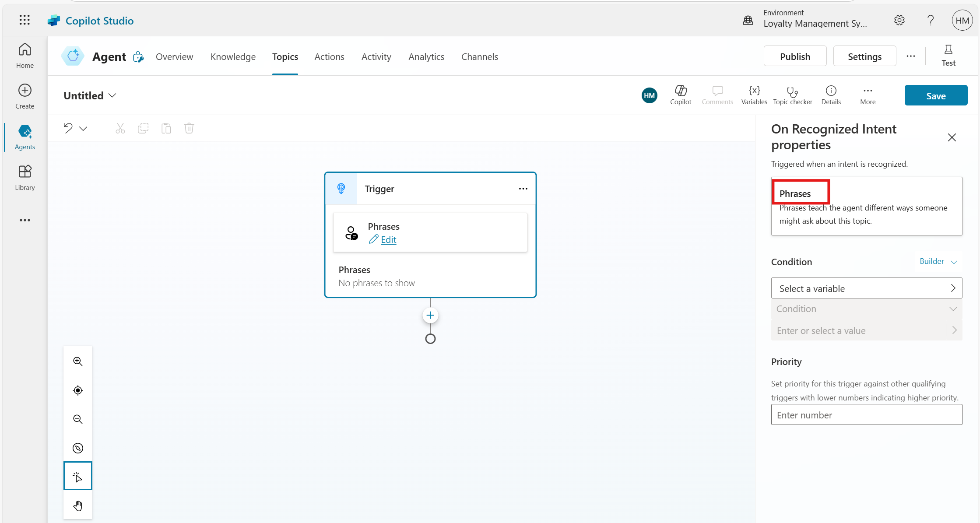Click the recenter canvas target icon

click(x=78, y=390)
